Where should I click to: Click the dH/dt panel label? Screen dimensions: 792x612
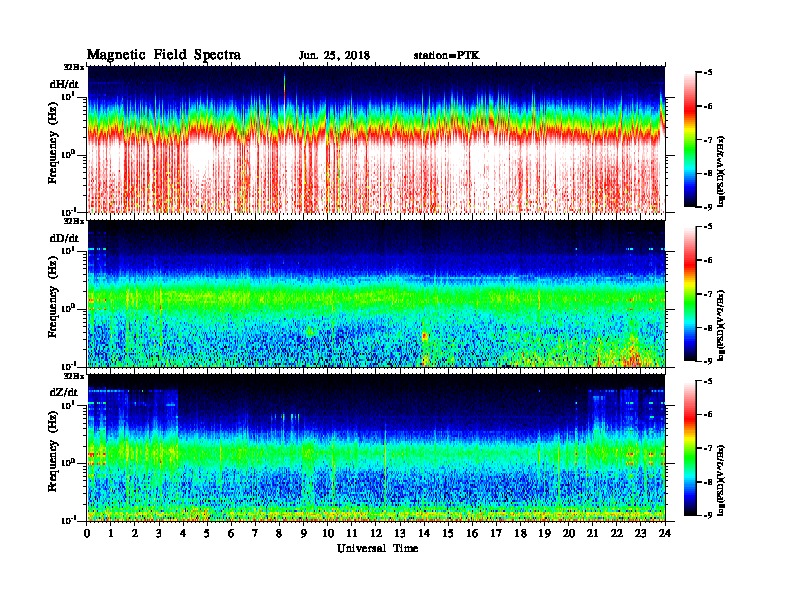64,84
